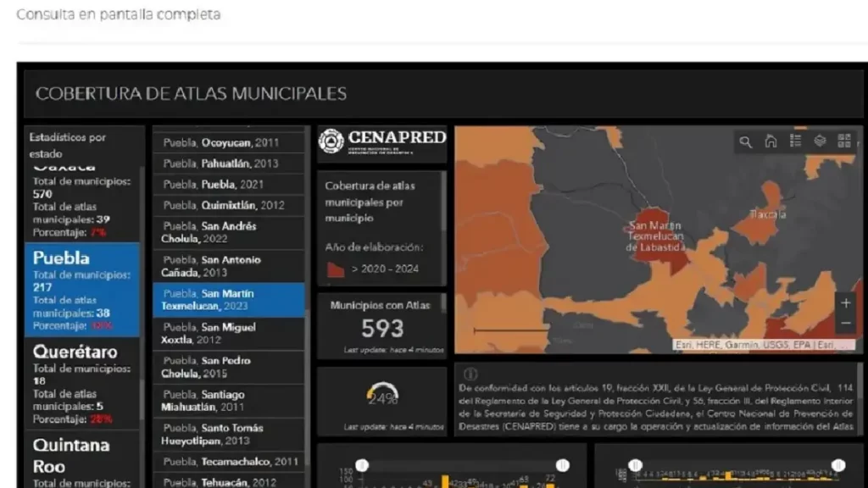Open the map layers panel
This screenshot has width=868, height=488.
point(820,141)
